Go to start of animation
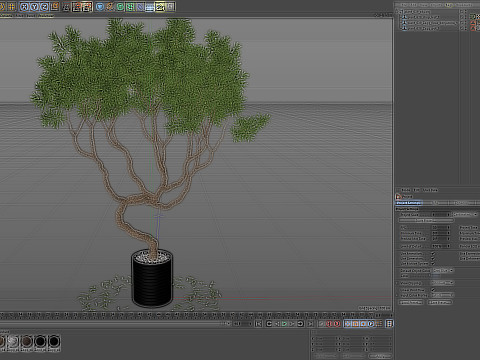The width and height of the screenshot is (480, 360). pos(258,324)
